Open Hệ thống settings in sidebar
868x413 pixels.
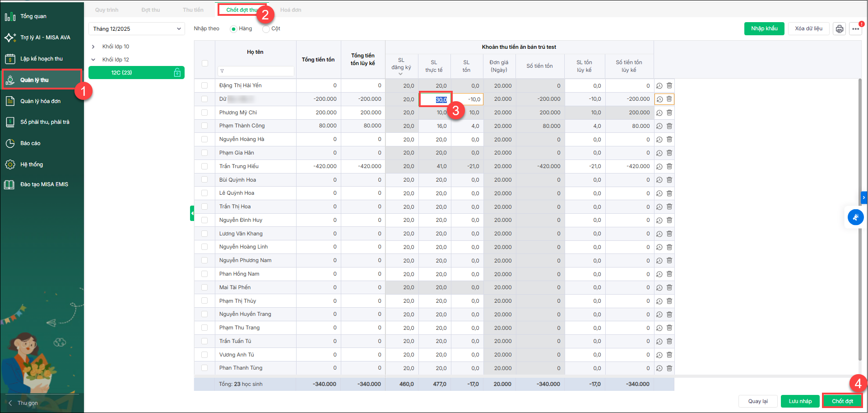(31, 164)
